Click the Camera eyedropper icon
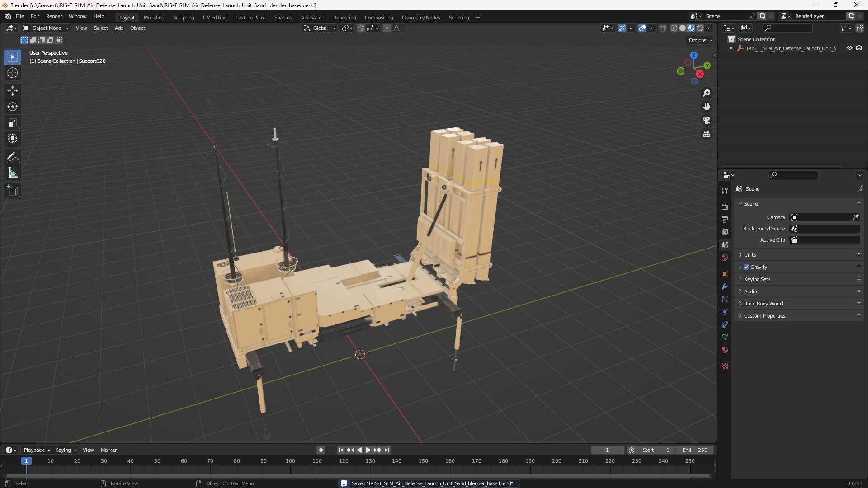This screenshot has height=488, width=868. click(855, 217)
